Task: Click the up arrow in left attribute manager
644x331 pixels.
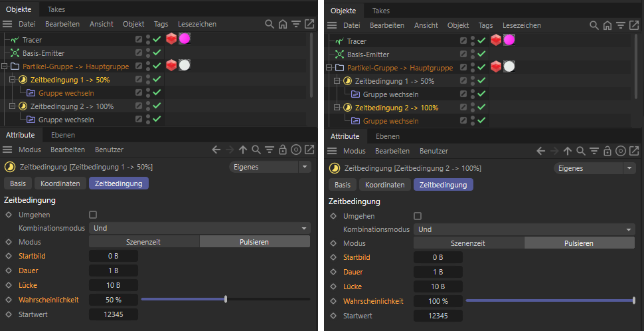Action: coord(243,150)
